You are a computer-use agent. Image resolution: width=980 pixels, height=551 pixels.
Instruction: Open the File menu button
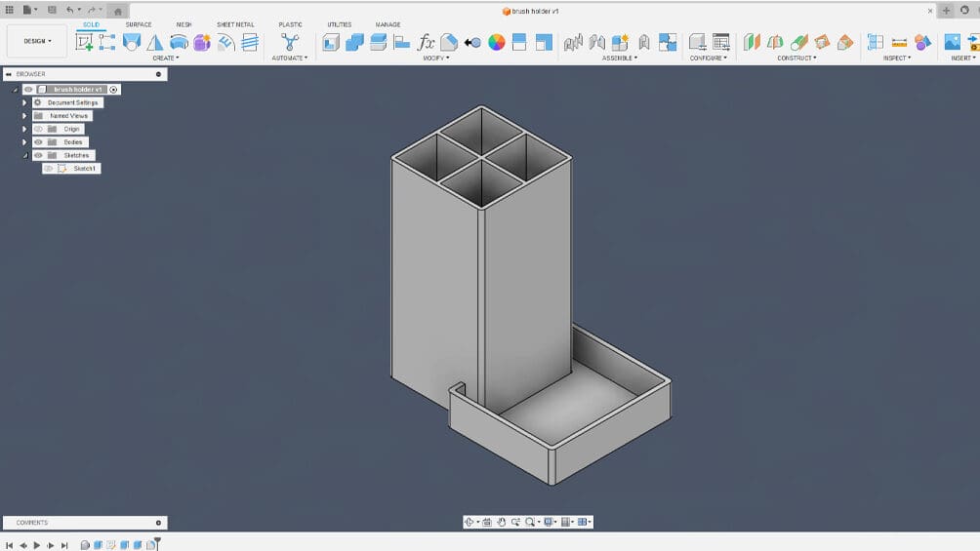coord(29,10)
